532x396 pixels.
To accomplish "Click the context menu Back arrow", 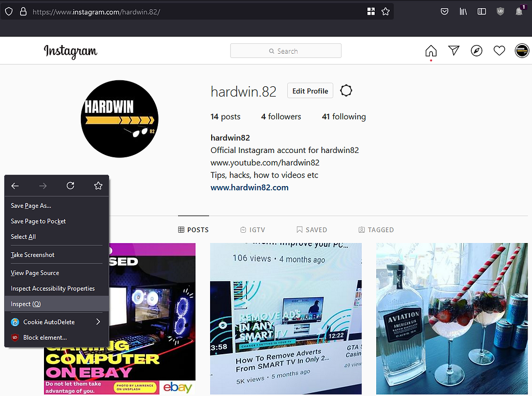I will point(15,186).
